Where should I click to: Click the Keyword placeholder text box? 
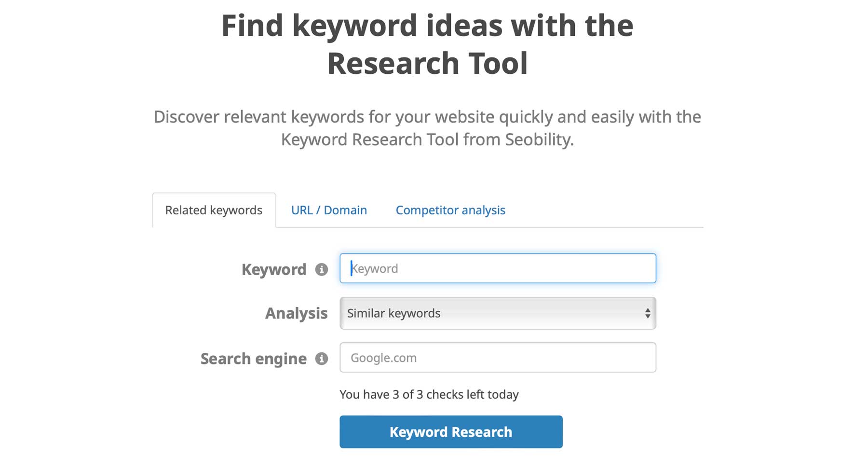pyautogui.click(x=498, y=268)
